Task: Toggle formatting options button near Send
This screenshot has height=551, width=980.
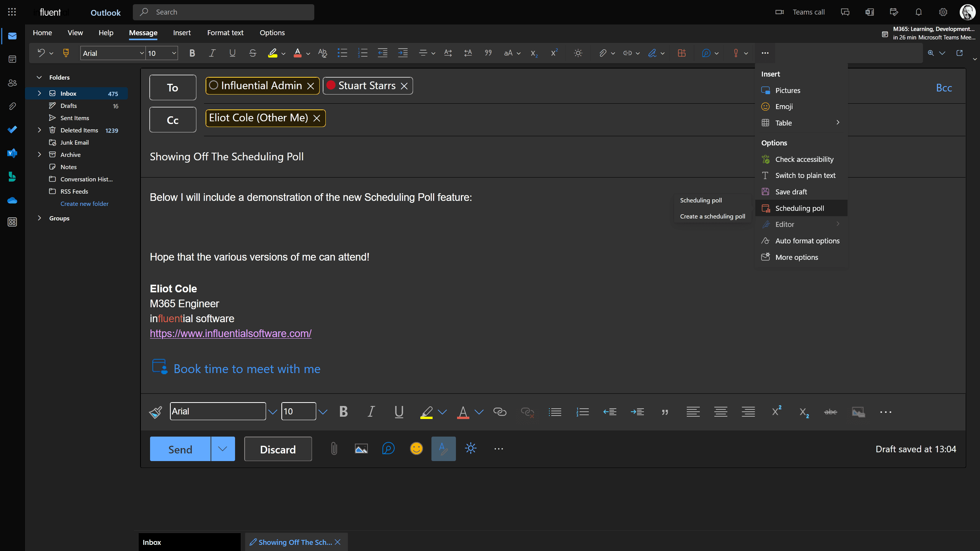Action: 443,448
